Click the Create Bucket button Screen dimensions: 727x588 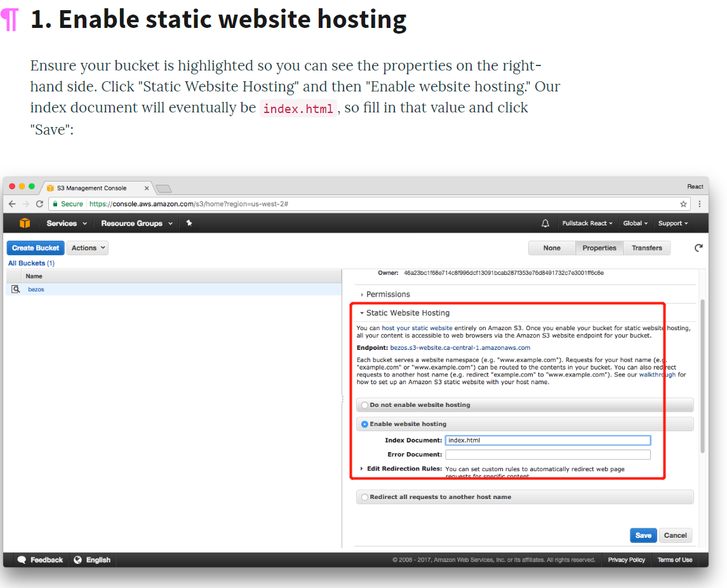pos(36,248)
